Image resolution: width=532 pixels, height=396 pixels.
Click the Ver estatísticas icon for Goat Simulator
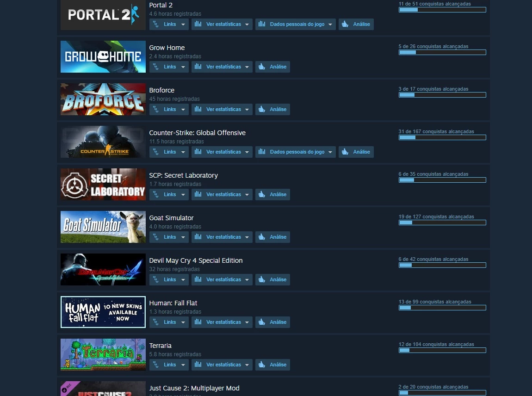[198, 237]
